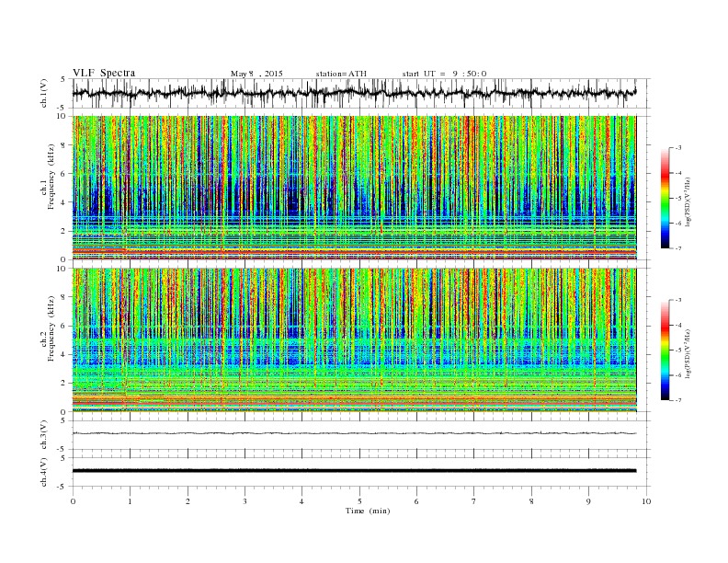Select the date text "May 8 , 2015"

coord(256,74)
